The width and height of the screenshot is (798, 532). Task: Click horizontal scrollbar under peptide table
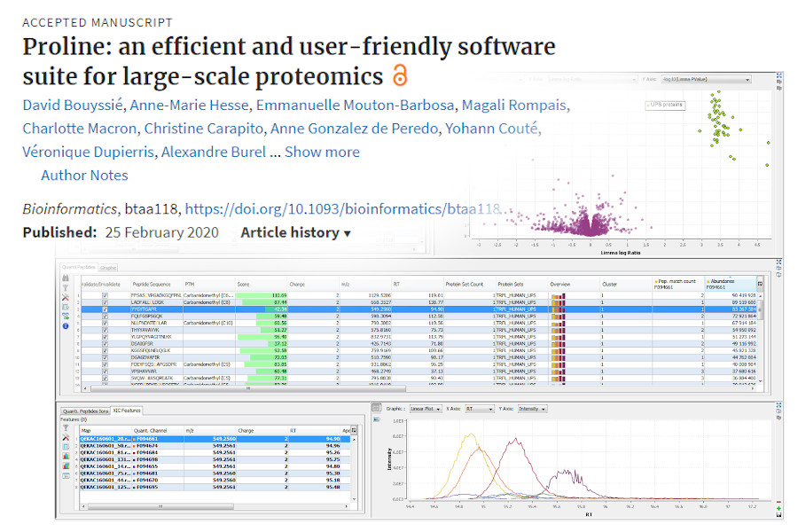pos(247,388)
